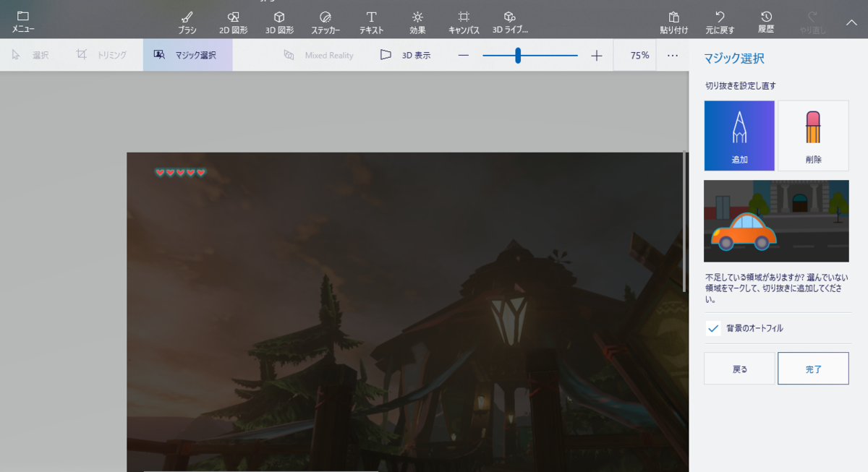Open the ステッカー sticker tool
Image resolution: width=868 pixels, height=472 pixels.
(x=325, y=22)
